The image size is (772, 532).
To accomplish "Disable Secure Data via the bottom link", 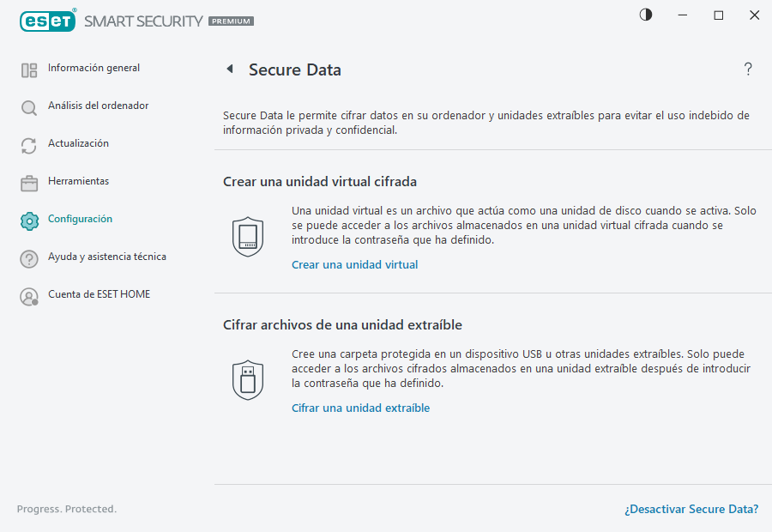I will pyautogui.click(x=691, y=509).
